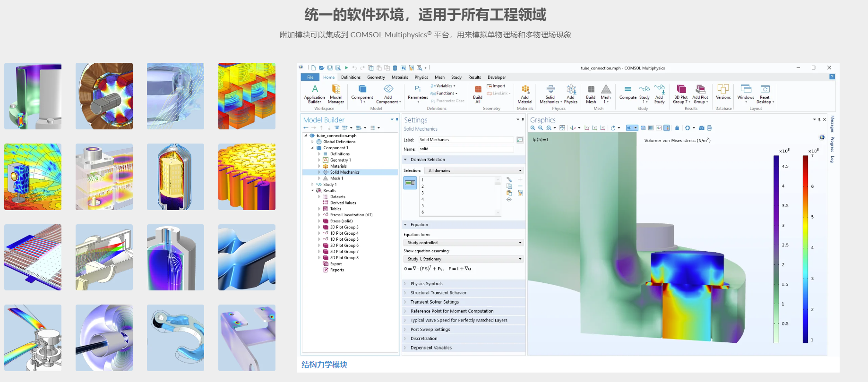Screen dimensions: 868x382
Task: Switch to the Developer ribbon tab
Action: coord(497,77)
